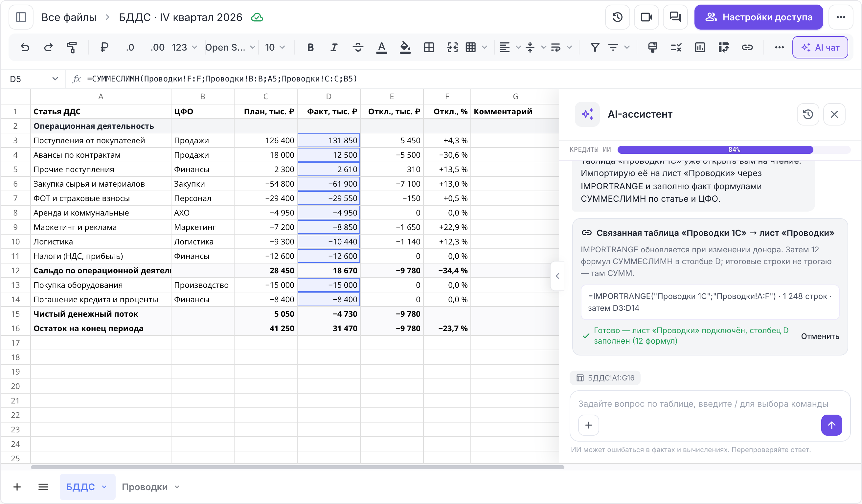This screenshot has height=504, width=862.
Task: Add a new sheet with plus
Action: click(17, 487)
